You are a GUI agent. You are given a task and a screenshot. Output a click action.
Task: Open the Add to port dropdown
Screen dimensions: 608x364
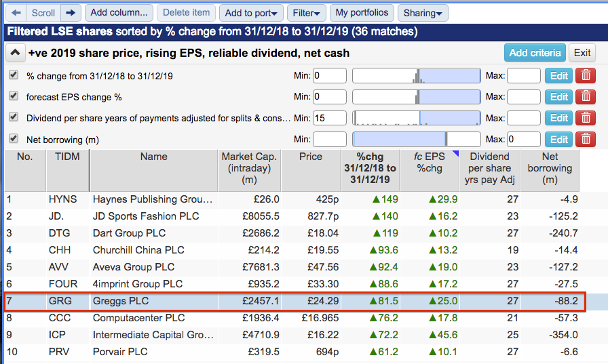coord(251,13)
